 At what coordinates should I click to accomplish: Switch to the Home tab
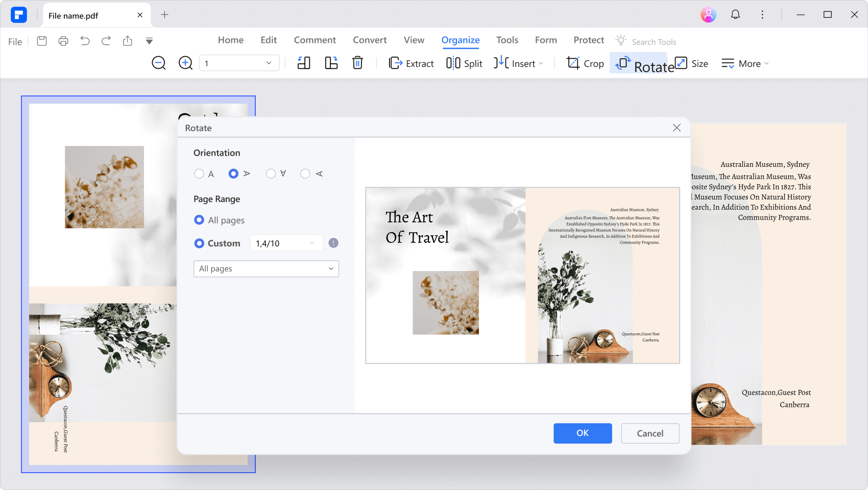pyautogui.click(x=231, y=40)
